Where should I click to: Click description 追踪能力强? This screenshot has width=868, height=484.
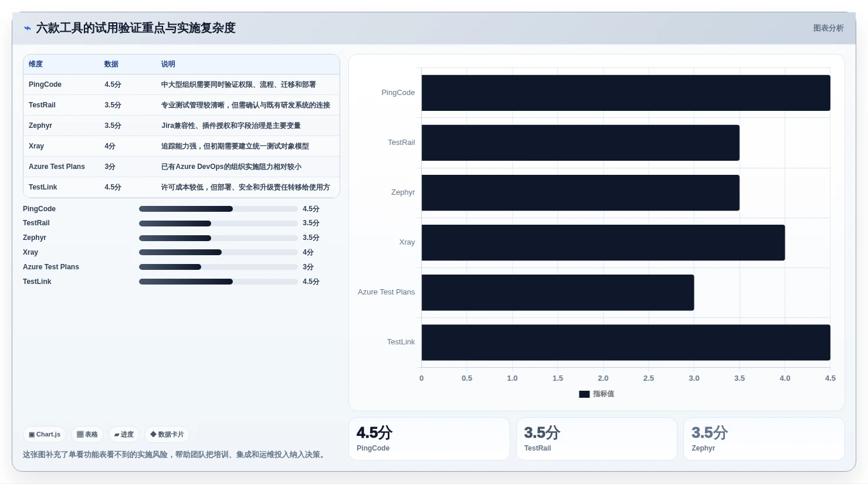[x=235, y=146]
